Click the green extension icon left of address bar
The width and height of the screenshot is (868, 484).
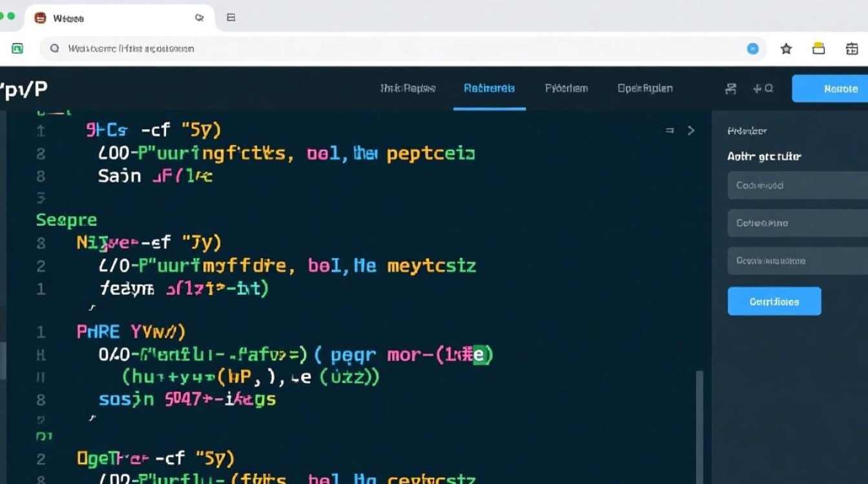[x=17, y=48]
